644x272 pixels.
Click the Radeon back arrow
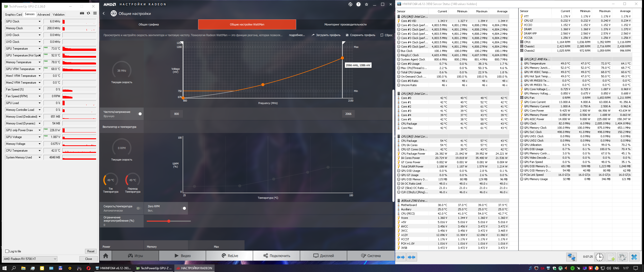(x=104, y=13)
